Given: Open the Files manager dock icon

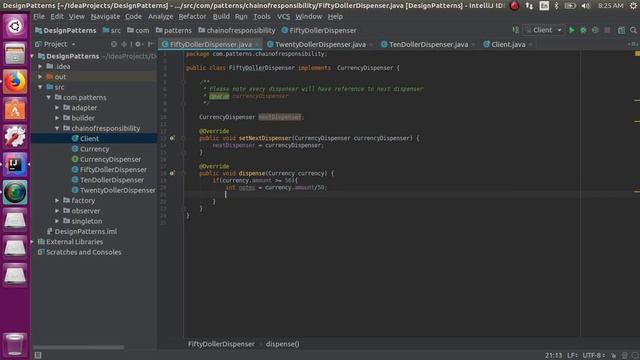Looking at the screenshot, I should click(x=15, y=54).
